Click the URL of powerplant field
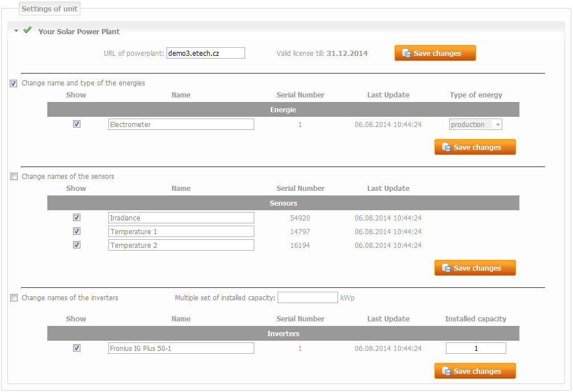The height and width of the screenshot is (392, 573). 205,53
